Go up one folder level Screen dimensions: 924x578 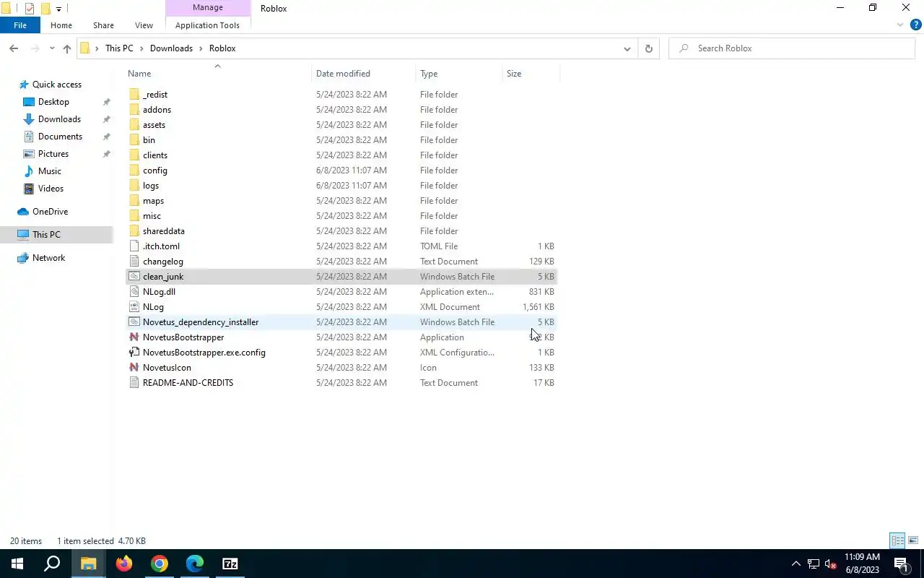pyautogui.click(x=67, y=48)
